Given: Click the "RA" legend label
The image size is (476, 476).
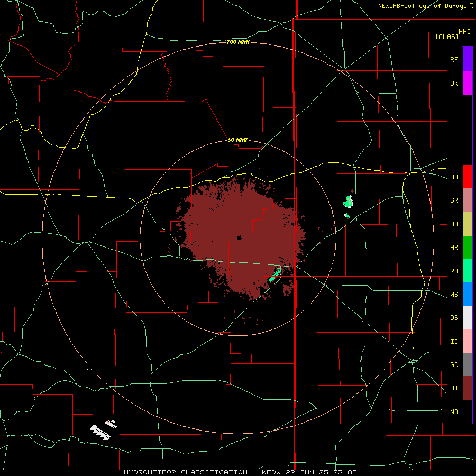Looking at the screenshot, I should pos(454,271).
